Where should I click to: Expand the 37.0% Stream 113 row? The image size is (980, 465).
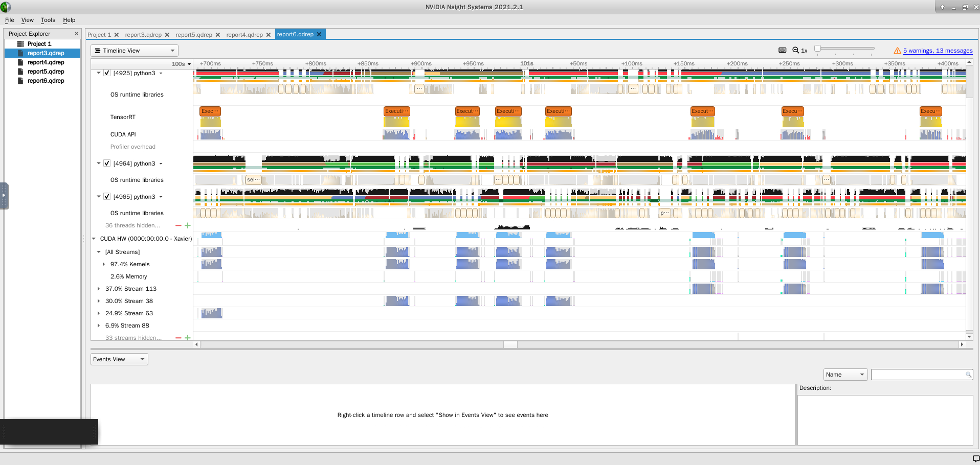coord(99,289)
